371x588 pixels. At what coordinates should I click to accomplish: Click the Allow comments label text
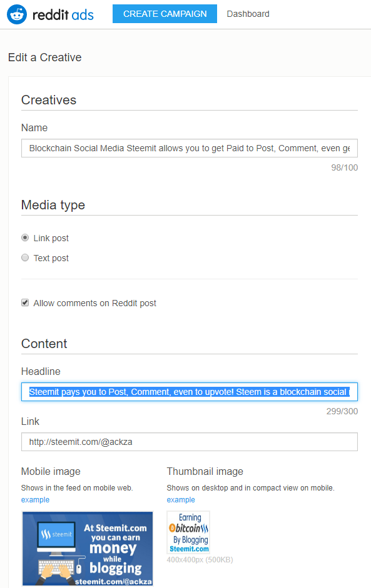pos(94,303)
